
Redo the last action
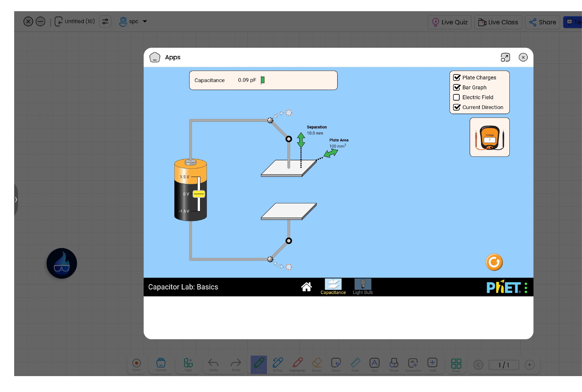pos(236,365)
